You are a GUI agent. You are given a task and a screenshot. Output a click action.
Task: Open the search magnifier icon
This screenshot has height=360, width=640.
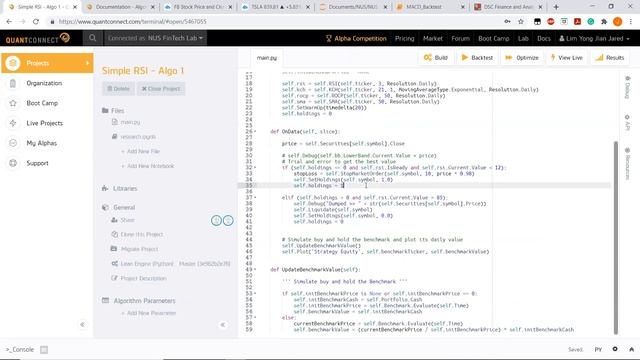click(93, 38)
